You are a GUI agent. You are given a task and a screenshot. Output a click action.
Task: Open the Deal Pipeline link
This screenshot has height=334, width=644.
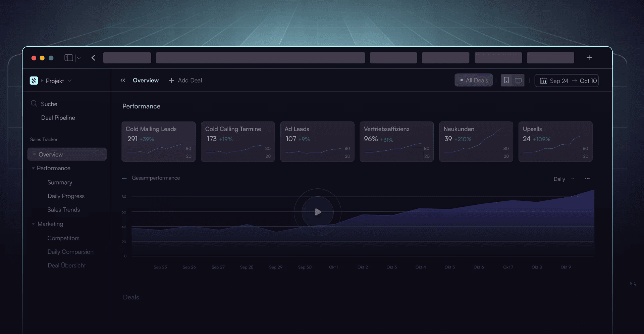(58, 118)
